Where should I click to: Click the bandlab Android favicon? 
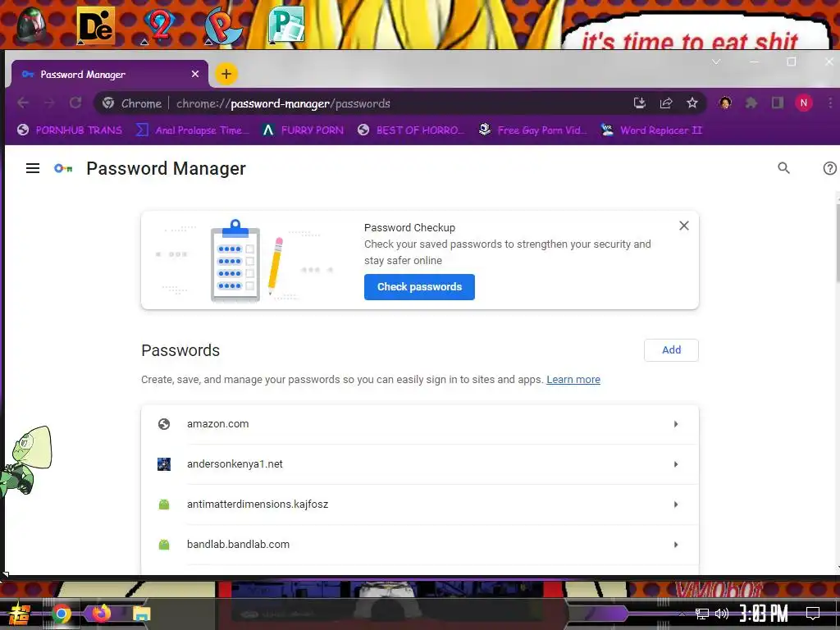pyautogui.click(x=164, y=545)
